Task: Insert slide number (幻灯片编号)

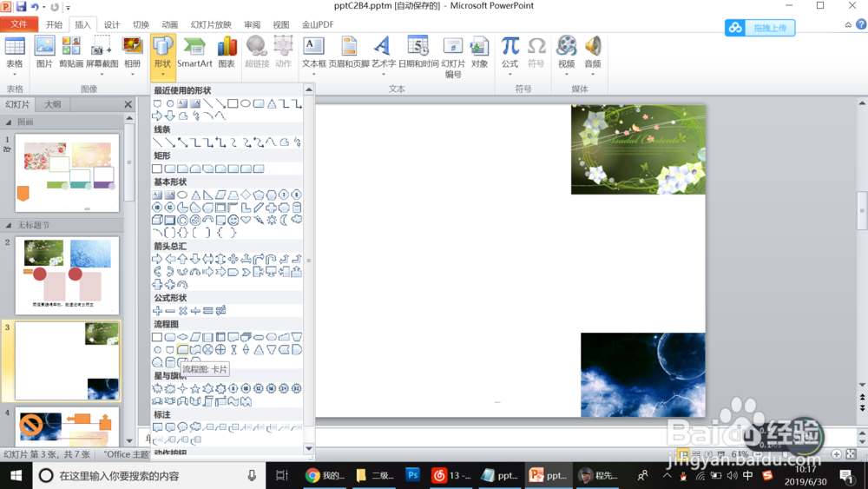Action: click(453, 56)
